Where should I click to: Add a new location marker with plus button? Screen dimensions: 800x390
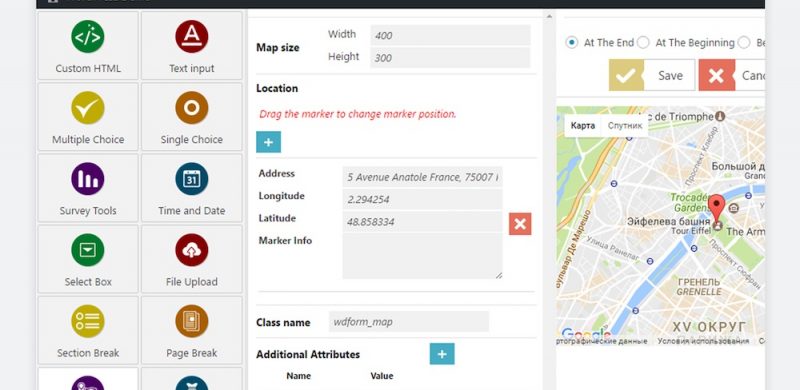point(268,142)
